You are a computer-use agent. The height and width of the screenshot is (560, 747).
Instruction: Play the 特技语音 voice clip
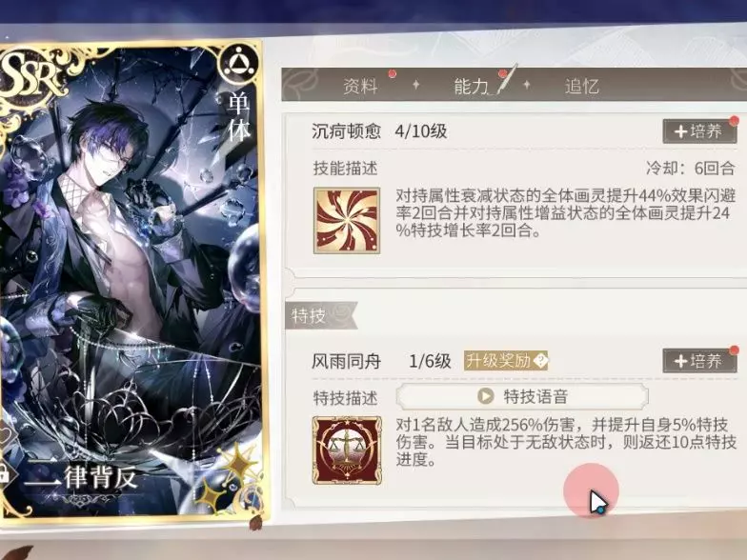(x=522, y=396)
